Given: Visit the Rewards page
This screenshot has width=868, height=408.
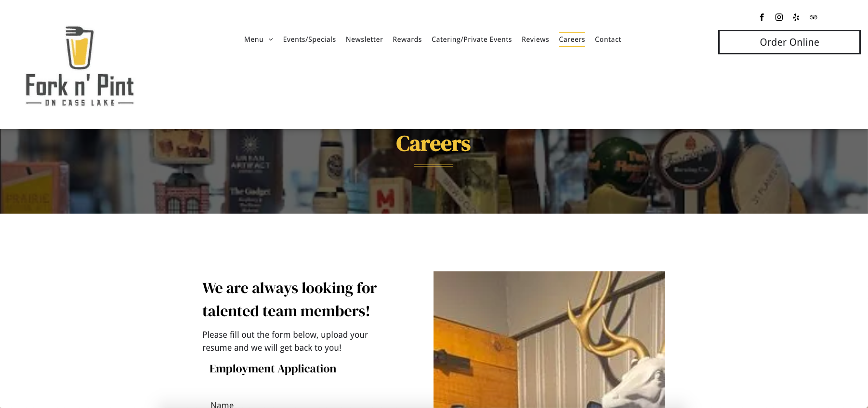Looking at the screenshot, I should click(407, 39).
